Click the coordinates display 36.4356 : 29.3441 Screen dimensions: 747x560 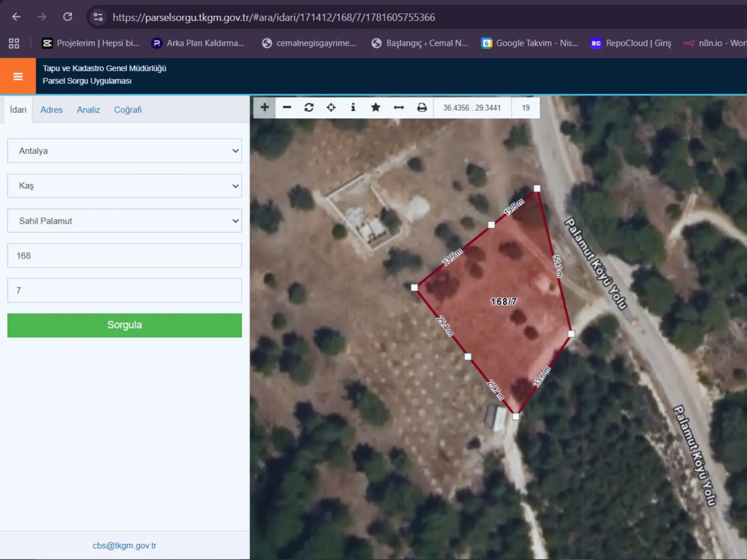[472, 108]
